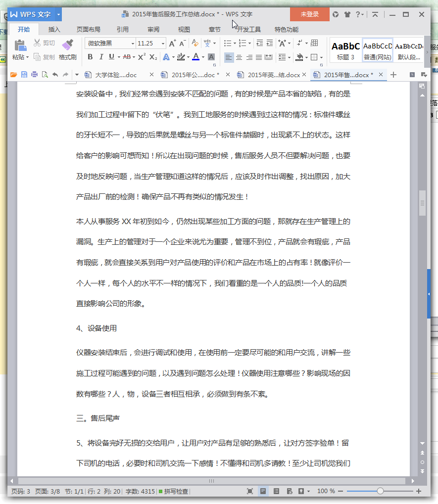Open the 插入 ribbon tab

click(x=54, y=30)
